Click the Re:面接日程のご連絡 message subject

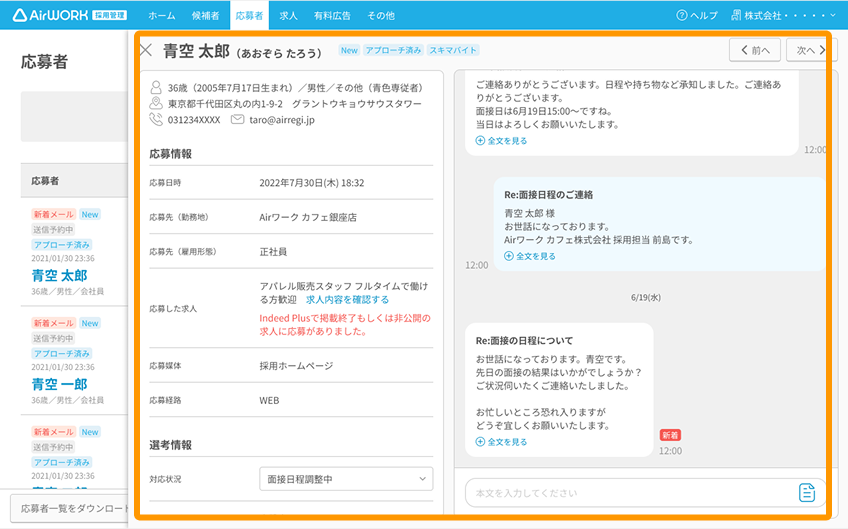point(548,195)
